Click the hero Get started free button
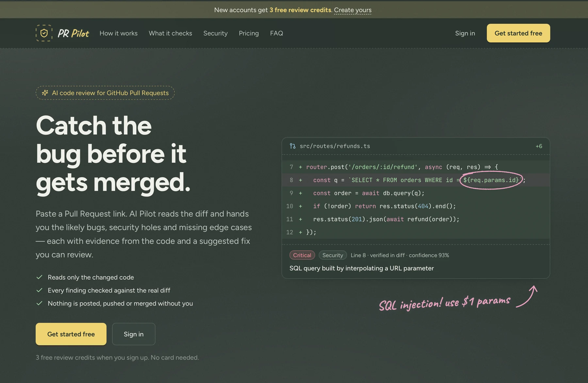588x383 pixels. (71, 334)
